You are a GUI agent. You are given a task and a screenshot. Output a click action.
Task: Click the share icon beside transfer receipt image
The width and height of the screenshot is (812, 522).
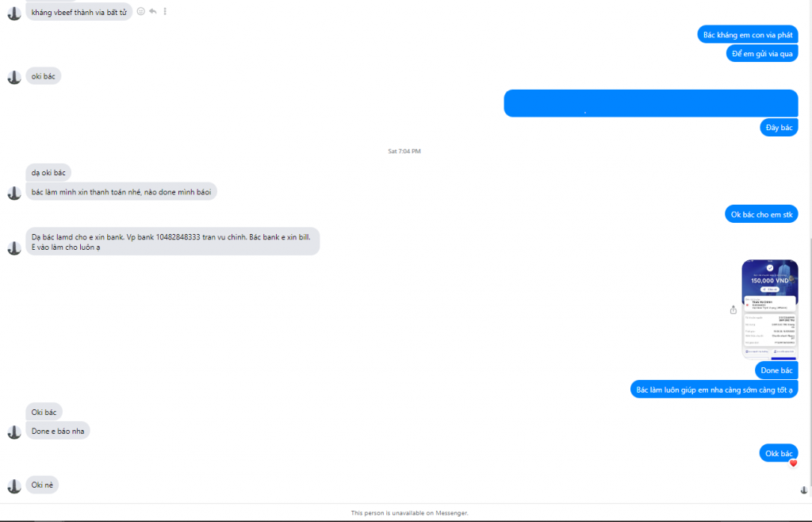(733, 309)
